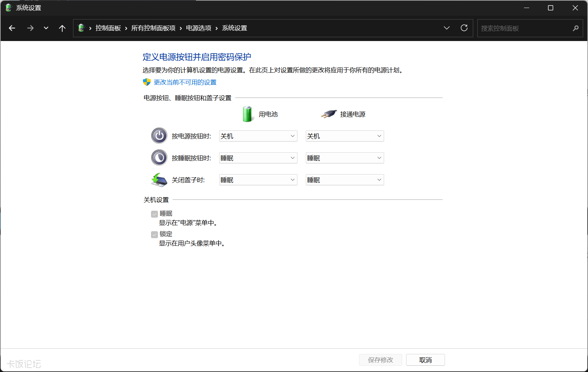Navigate to 电源选项 breadcrumb
588x372 pixels.
[199, 28]
